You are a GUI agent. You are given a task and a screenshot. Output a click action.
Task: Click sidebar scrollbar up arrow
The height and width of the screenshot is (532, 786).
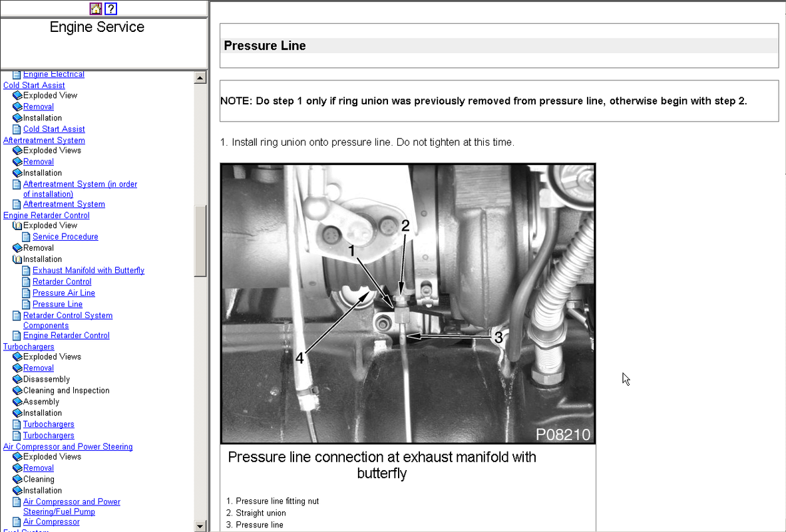tap(200, 78)
